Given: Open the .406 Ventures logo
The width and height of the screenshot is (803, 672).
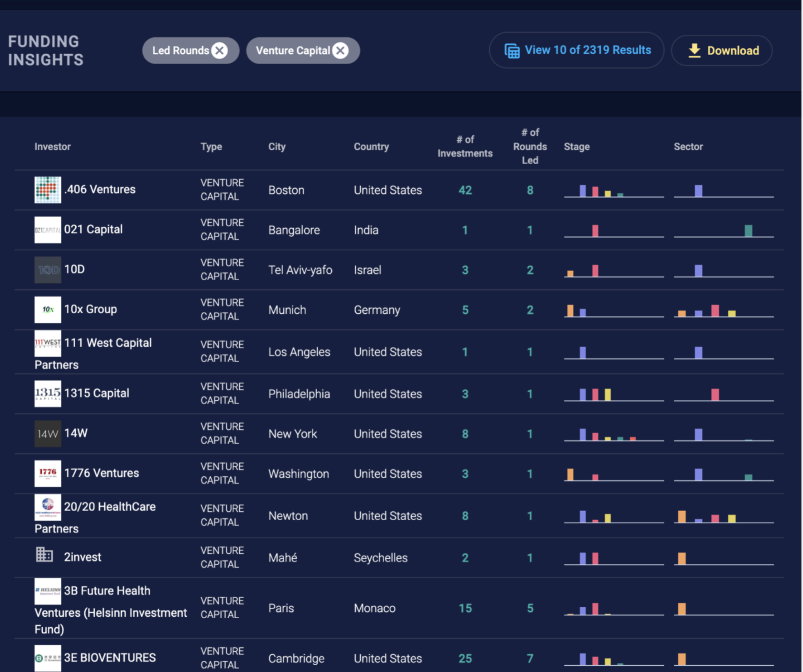Looking at the screenshot, I should [x=48, y=190].
